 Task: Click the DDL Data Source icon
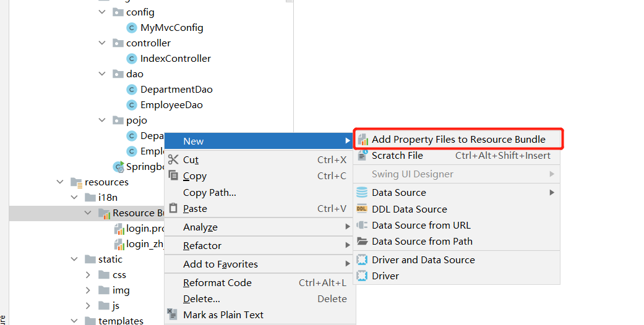point(362,209)
